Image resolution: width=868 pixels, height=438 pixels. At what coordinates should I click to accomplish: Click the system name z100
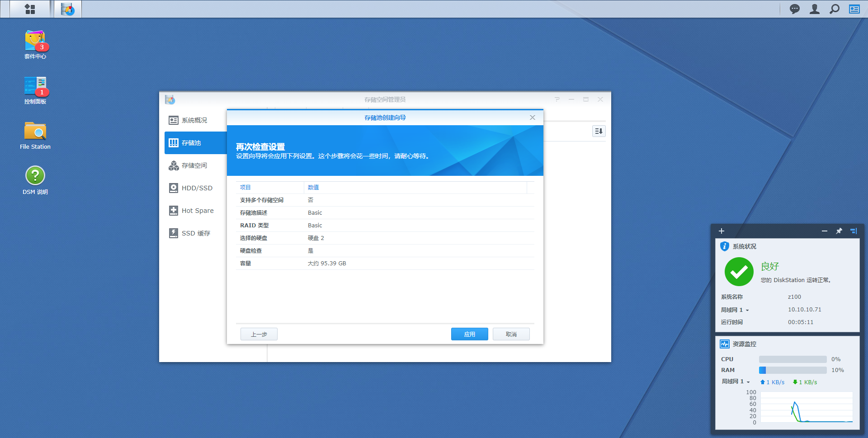click(794, 297)
